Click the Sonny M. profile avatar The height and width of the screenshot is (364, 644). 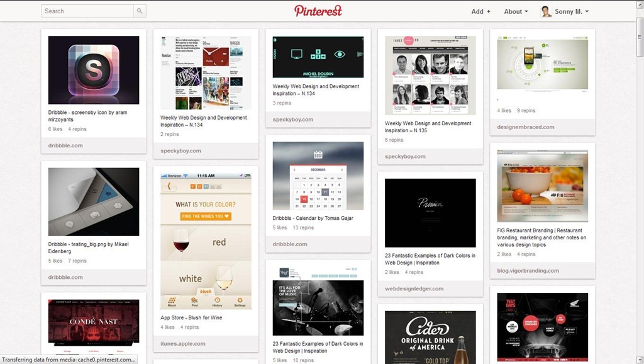[546, 11]
